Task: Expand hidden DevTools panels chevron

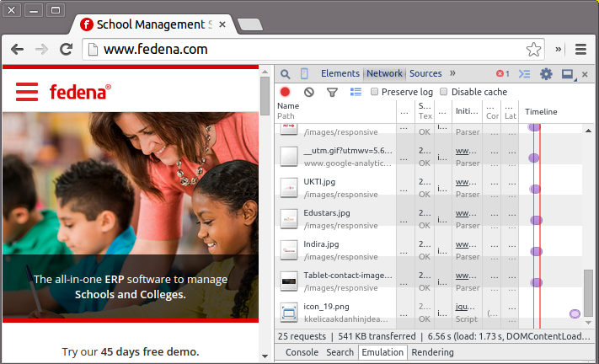Action: click(452, 74)
